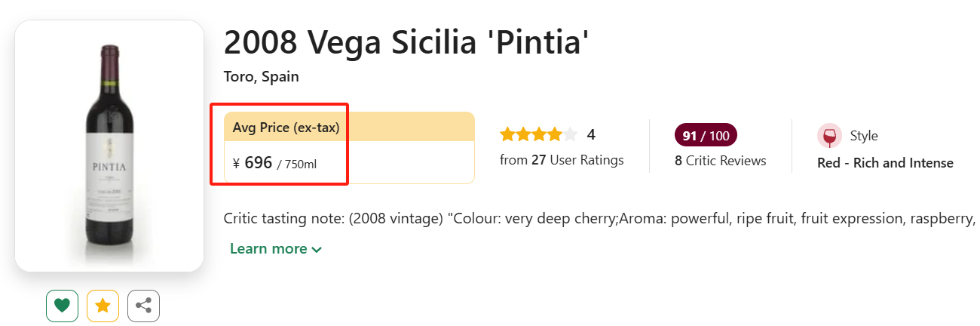This screenshot has width=980, height=326.
Task: Click the wine glass Style icon
Action: [829, 137]
